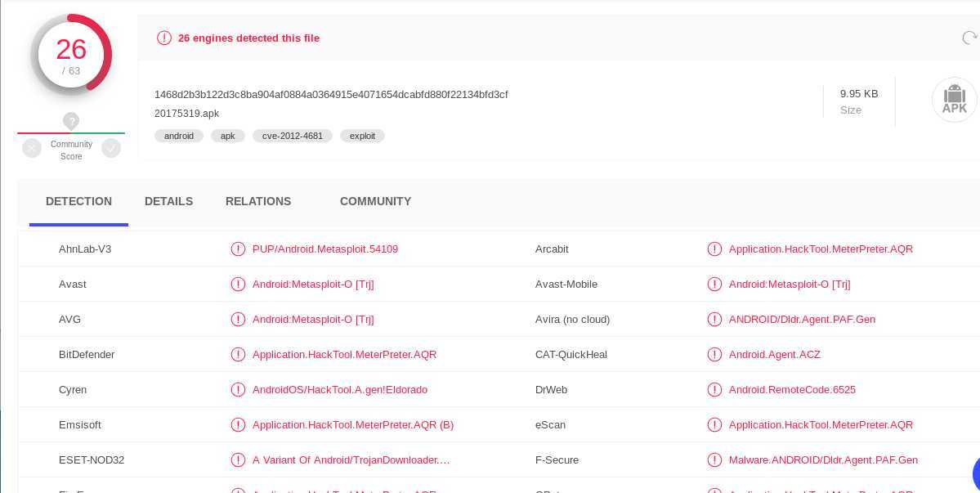
Task: Click PUP/Android.Metasploit.54109 result
Action: click(x=325, y=249)
